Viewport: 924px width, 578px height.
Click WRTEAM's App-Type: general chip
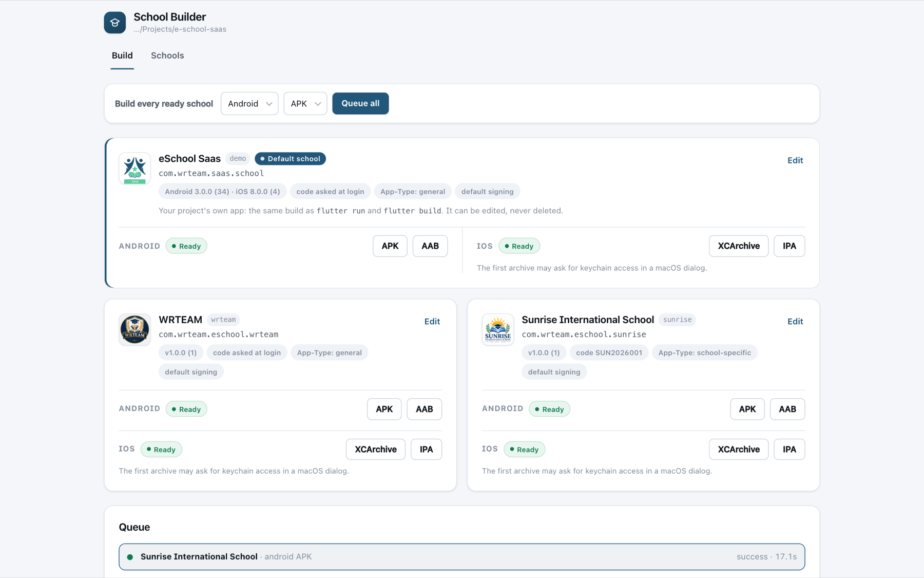pos(329,353)
